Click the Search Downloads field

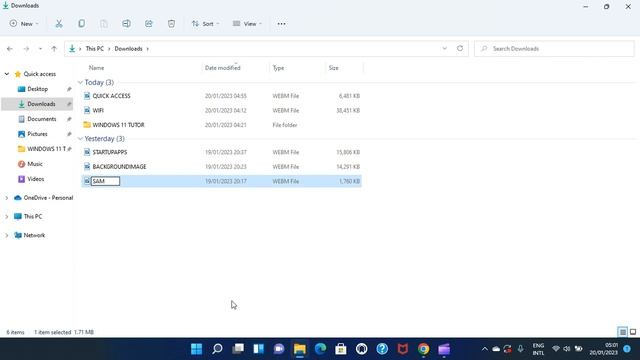coord(554,49)
